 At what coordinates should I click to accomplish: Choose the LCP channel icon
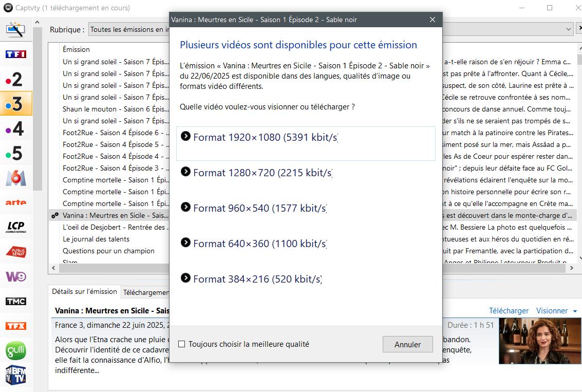point(15,227)
